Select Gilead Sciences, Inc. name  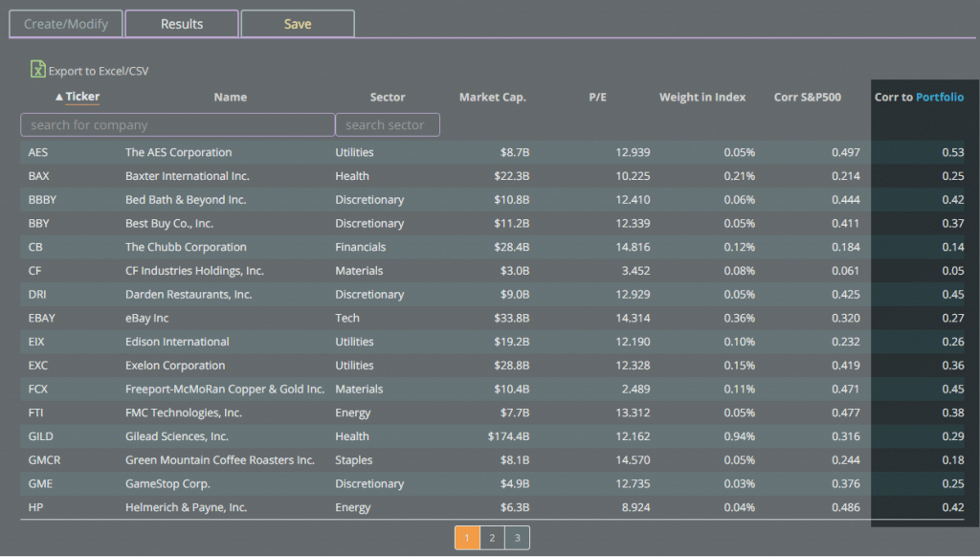point(177,436)
